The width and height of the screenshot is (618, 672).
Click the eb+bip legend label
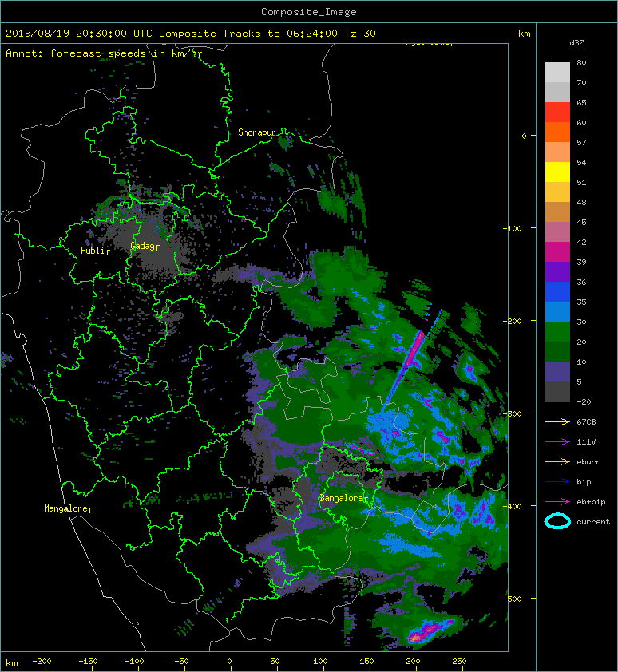coord(591,501)
